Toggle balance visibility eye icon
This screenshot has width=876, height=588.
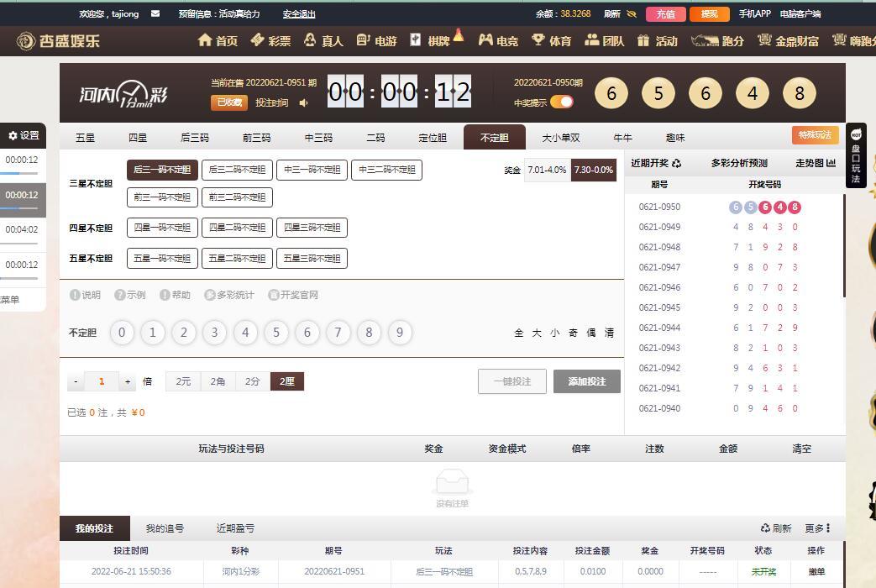(632, 14)
